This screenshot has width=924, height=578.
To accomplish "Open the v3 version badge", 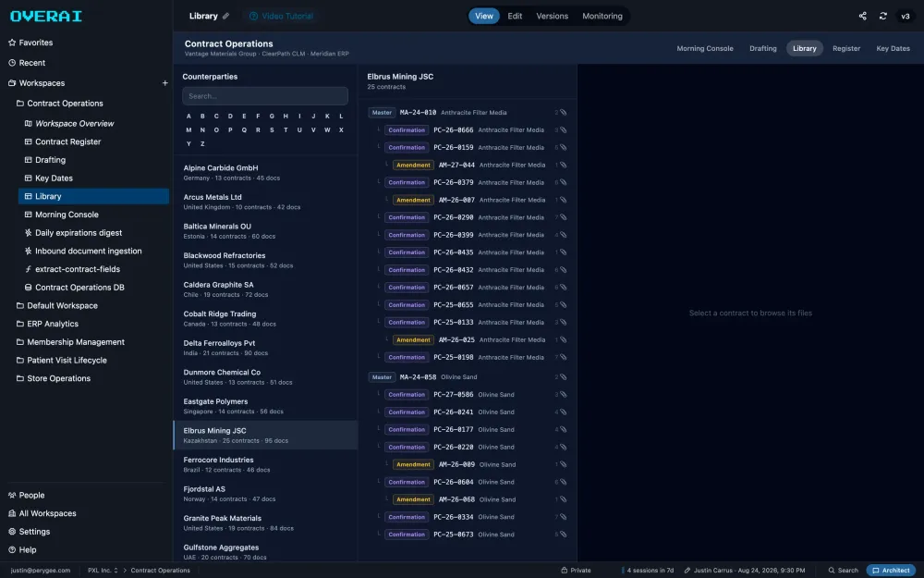I will point(906,16).
